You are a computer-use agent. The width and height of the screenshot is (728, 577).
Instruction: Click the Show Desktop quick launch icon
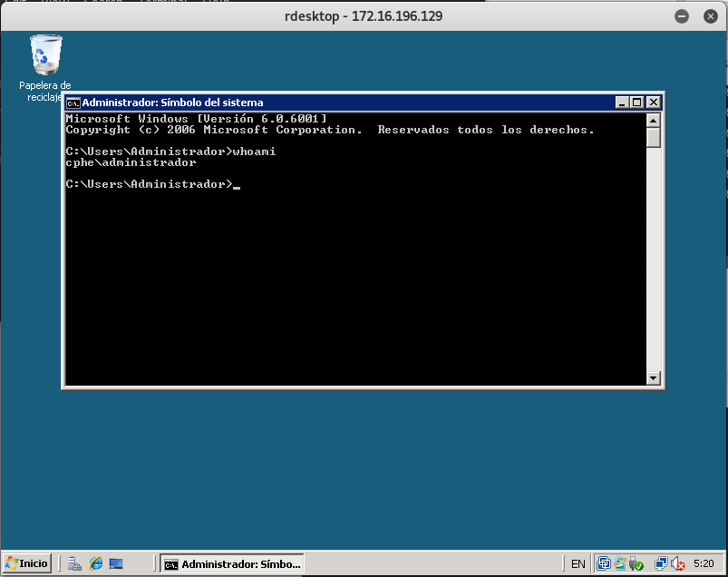[x=116, y=564]
